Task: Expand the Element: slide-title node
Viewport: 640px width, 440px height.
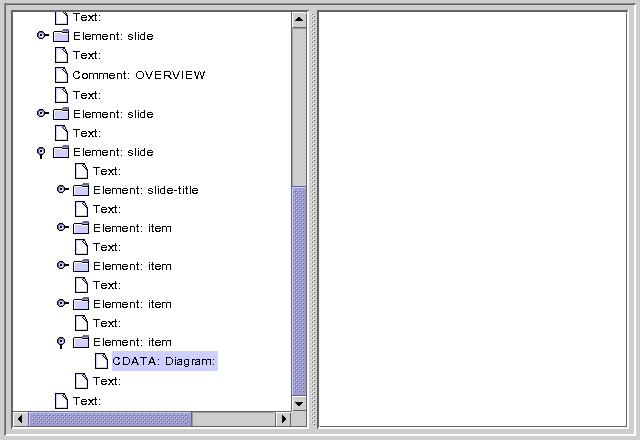Action: [x=62, y=190]
